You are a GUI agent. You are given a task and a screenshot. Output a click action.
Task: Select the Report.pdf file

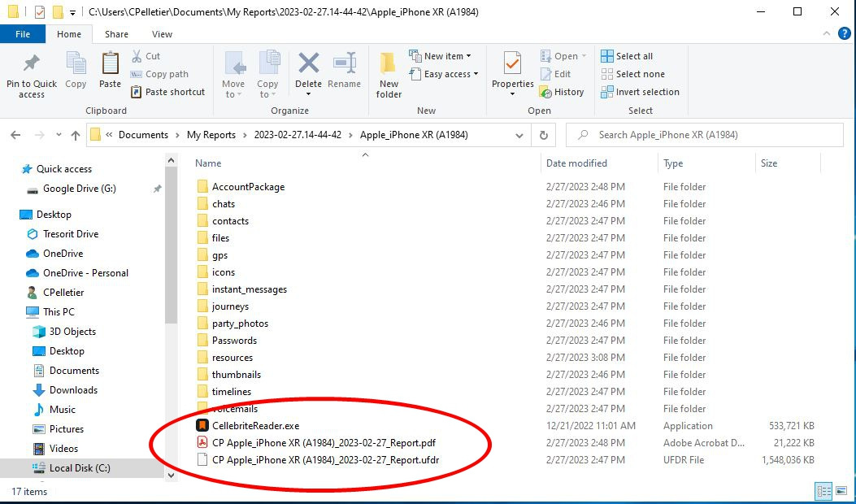coord(324,443)
